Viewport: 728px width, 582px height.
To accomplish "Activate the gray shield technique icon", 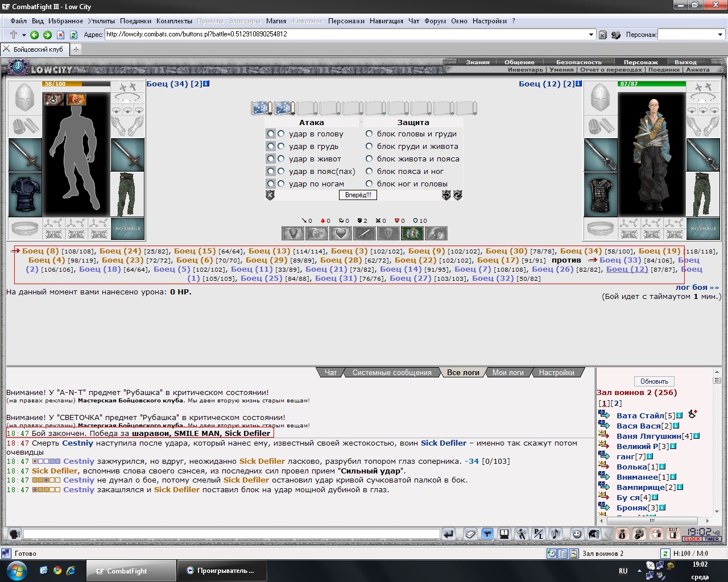I will (x=388, y=233).
